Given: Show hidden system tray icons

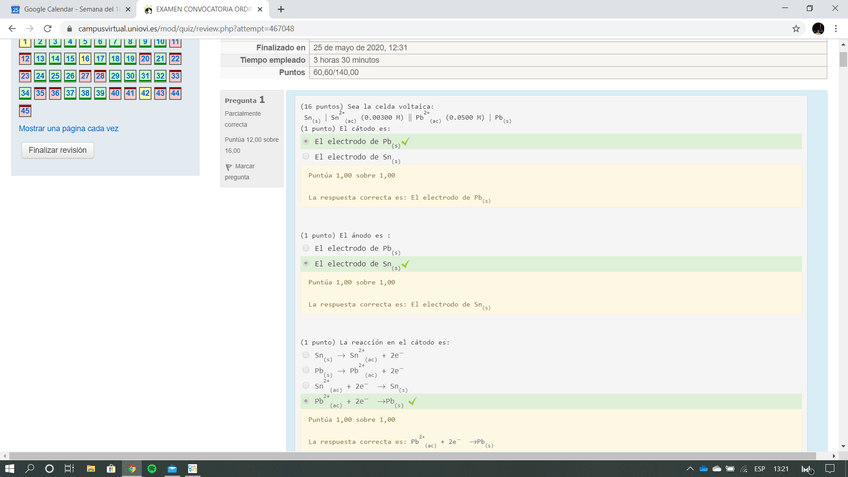Looking at the screenshot, I should pyautogui.click(x=689, y=468).
